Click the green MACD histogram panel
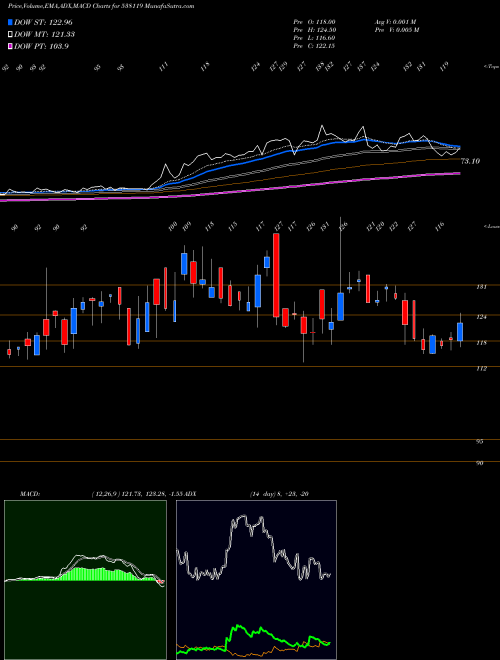The image size is (500, 660). coord(85,580)
